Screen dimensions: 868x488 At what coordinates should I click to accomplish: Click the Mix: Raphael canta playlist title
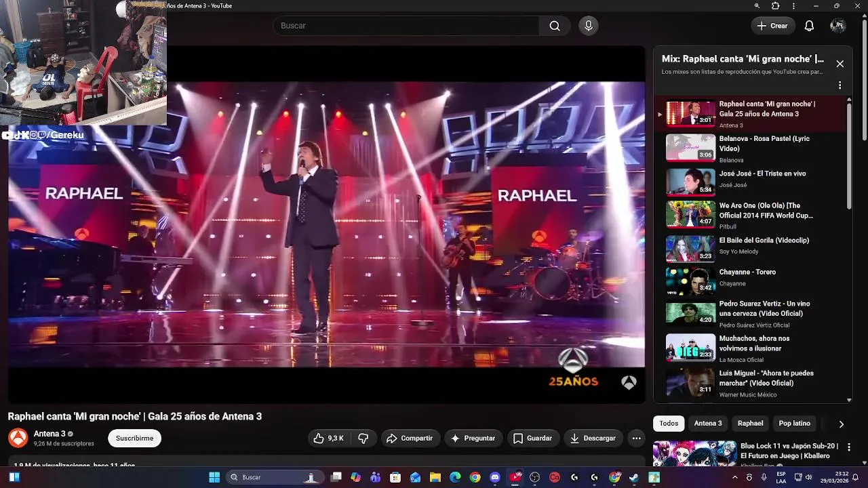[743, 59]
